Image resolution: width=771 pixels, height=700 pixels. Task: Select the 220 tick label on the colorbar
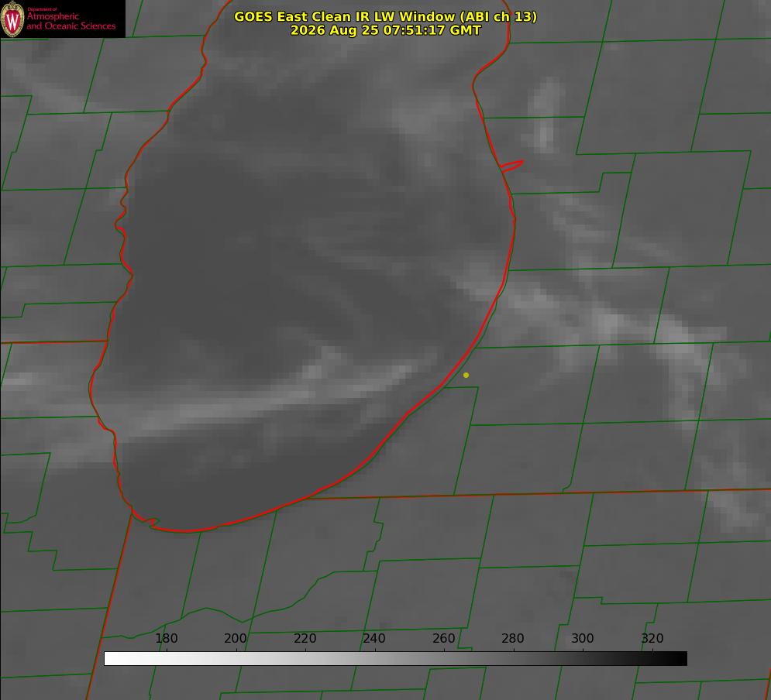pos(305,638)
